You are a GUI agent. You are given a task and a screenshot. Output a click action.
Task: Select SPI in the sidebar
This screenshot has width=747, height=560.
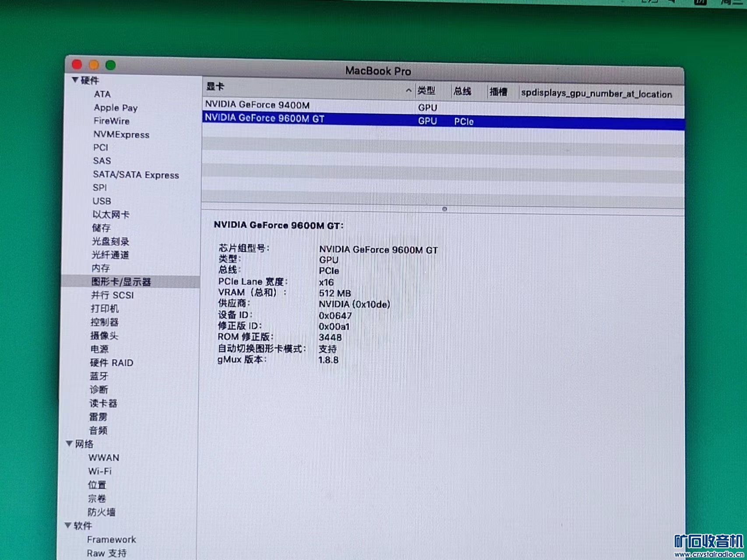click(x=99, y=187)
